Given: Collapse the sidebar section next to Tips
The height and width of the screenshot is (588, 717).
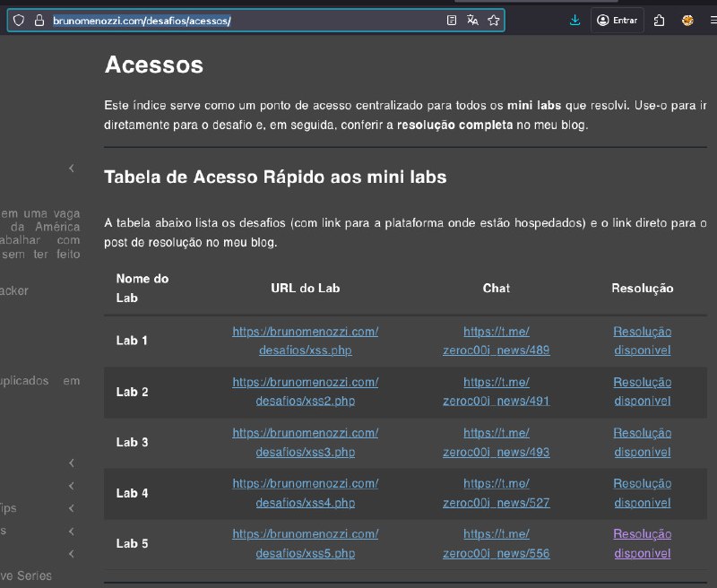Looking at the screenshot, I should [x=72, y=508].
